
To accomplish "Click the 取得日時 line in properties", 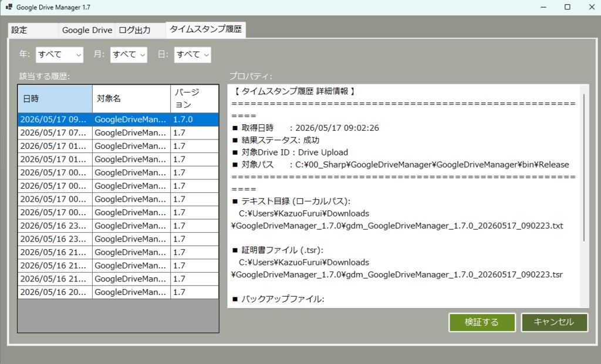I will pyautogui.click(x=305, y=128).
